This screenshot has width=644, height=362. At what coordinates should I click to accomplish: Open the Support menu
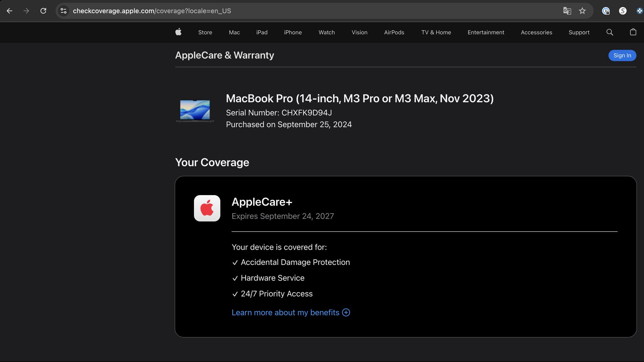pos(579,33)
